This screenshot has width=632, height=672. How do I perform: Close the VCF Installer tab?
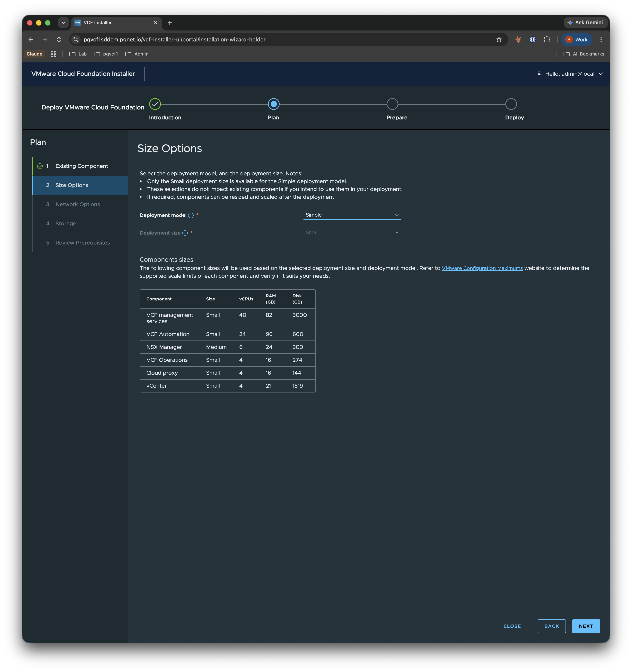(x=155, y=23)
